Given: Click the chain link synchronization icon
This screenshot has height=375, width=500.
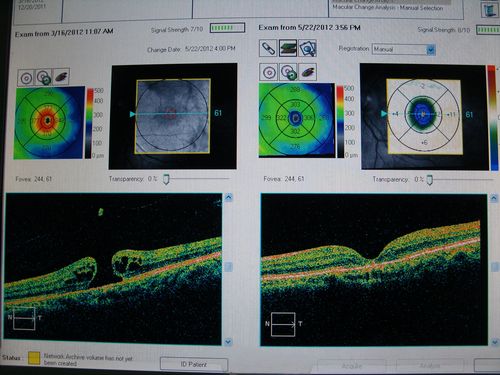Looking at the screenshot, I should tap(268, 48).
